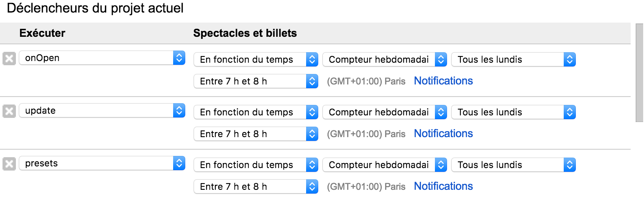Open 'Compteur hebdomadai' dropdown in onOpen row
The image size is (644, 199).
pos(385,59)
